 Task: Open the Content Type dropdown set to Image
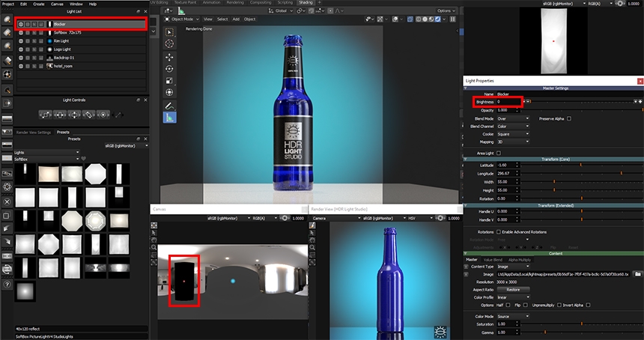coord(513,267)
